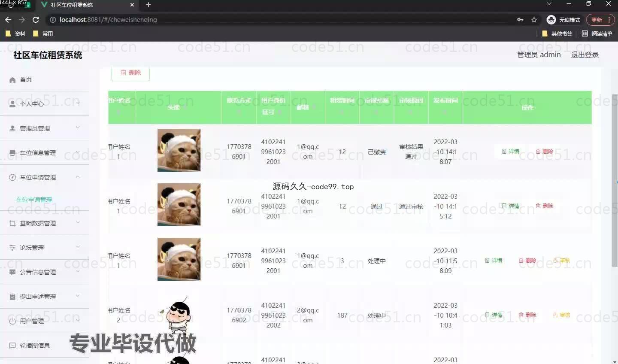Click 删除 in the row with 租赁时间 3
Image resolution: width=618 pixels, height=364 pixels.
click(527, 261)
